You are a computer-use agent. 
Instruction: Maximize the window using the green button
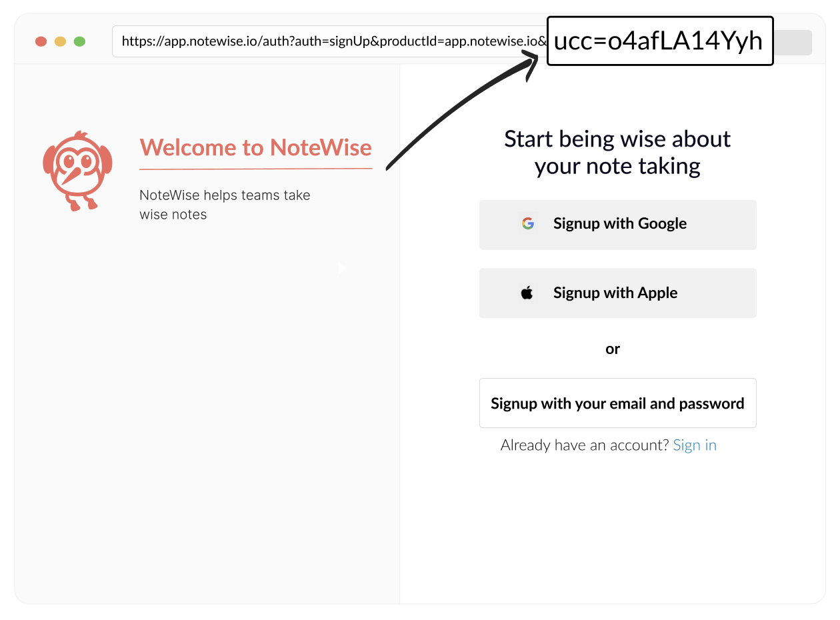[x=79, y=41]
